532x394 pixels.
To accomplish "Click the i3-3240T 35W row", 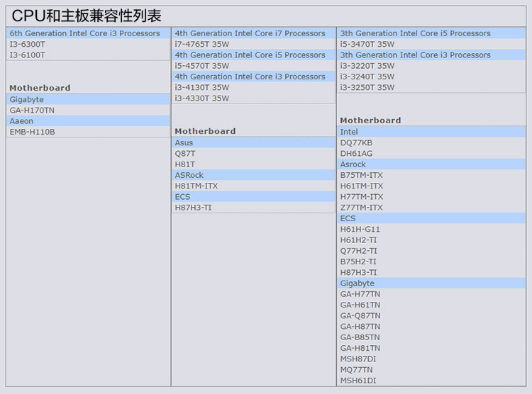I will click(431, 77).
